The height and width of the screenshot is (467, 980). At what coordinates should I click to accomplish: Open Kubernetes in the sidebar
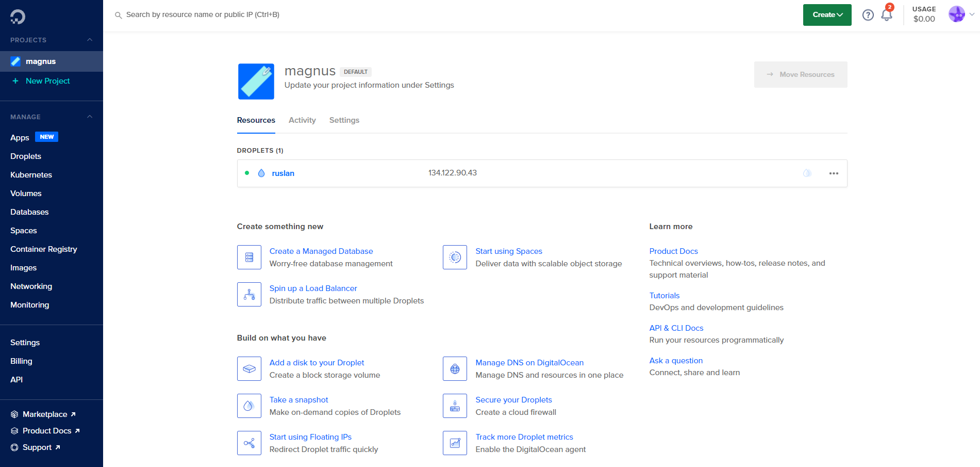point(31,175)
